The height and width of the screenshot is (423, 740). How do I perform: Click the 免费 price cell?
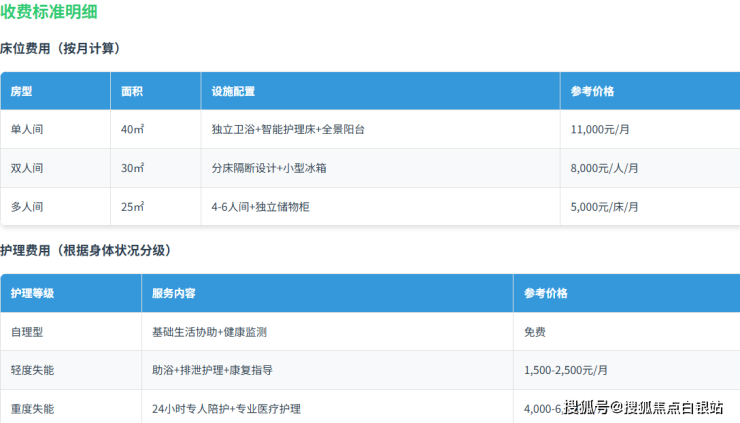(534, 332)
